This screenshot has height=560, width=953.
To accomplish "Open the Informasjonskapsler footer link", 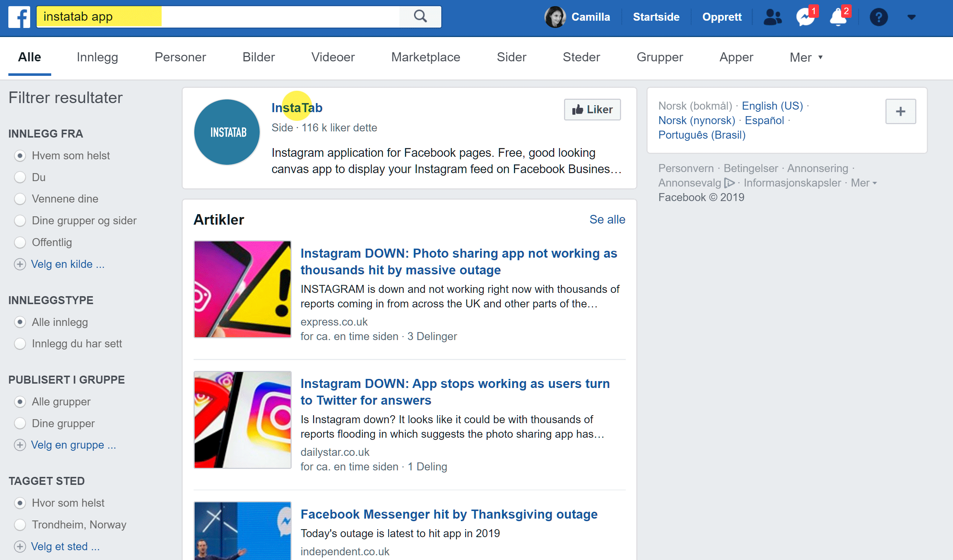I will (x=792, y=183).
